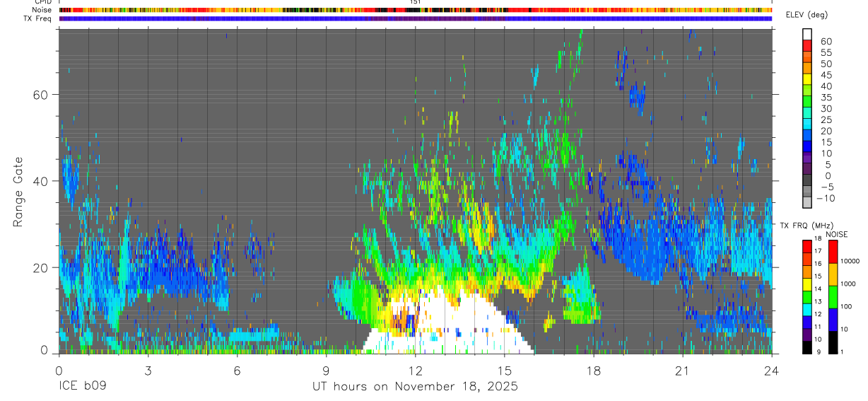The height and width of the screenshot is (401, 868).
Task: Click the multicolored Noise strip above the plot
Action: click(x=416, y=10)
